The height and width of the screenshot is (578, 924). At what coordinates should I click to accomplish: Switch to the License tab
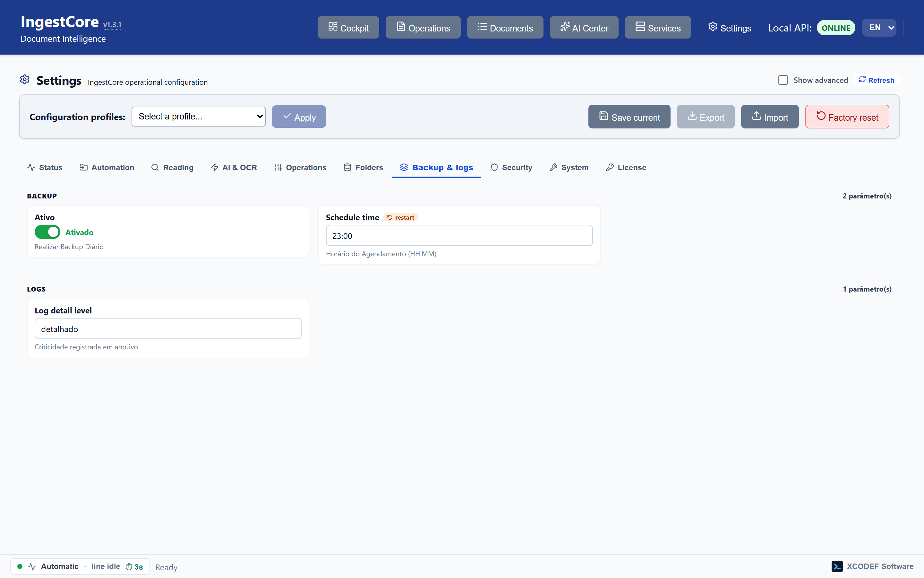coord(626,167)
